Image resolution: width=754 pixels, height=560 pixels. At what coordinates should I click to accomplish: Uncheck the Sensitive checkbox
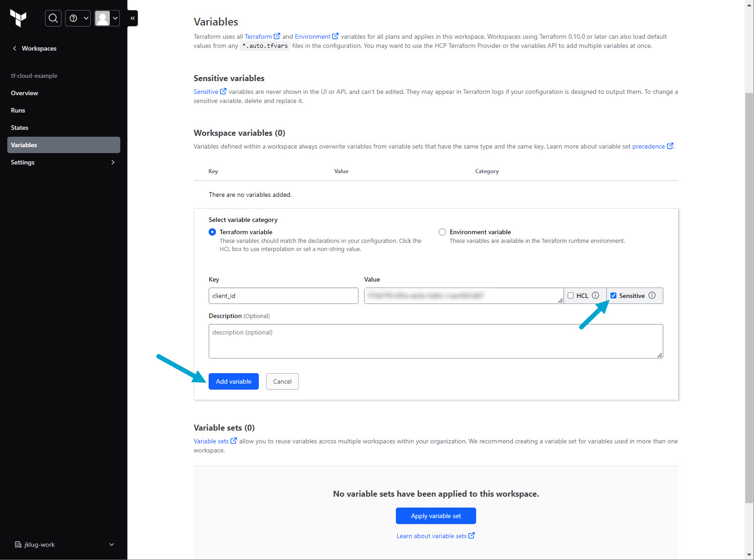coord(613,296)
